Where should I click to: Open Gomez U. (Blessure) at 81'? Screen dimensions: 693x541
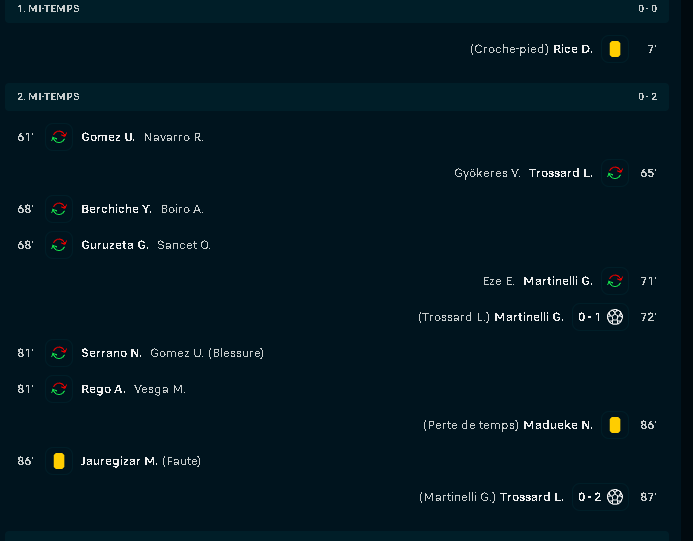coord(207,353)
